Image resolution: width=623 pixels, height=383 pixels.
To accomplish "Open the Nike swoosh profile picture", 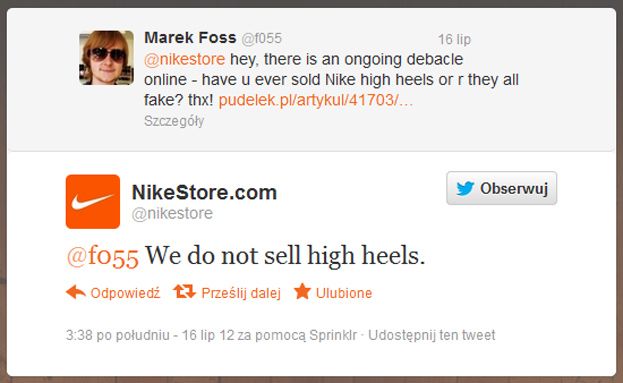I will pyautogui.click(x=93, y=201).
